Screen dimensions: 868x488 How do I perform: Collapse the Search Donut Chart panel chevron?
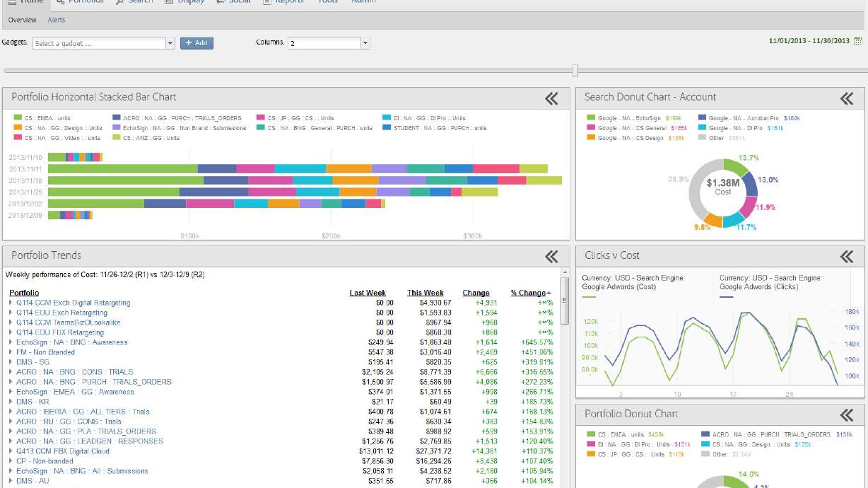tap(845, 98)
